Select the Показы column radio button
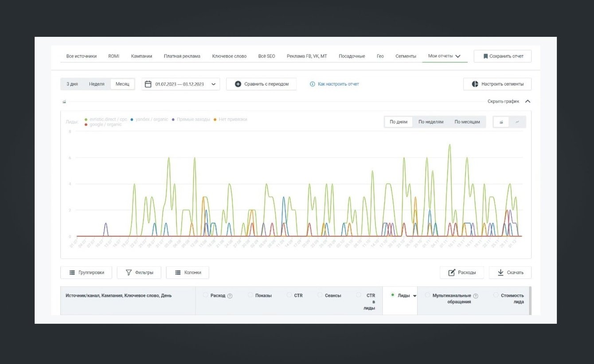594x364 pixels. [x=250, y=295]
